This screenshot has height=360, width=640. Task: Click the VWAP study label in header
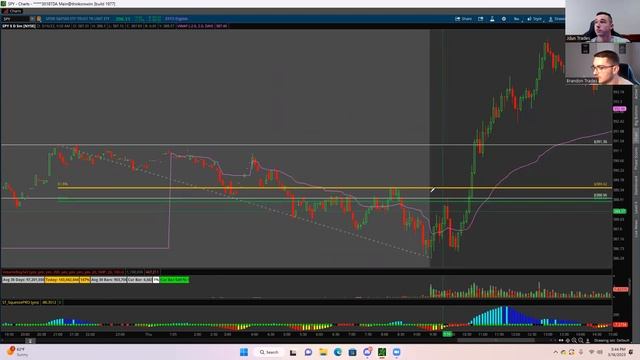click(202, 26)
